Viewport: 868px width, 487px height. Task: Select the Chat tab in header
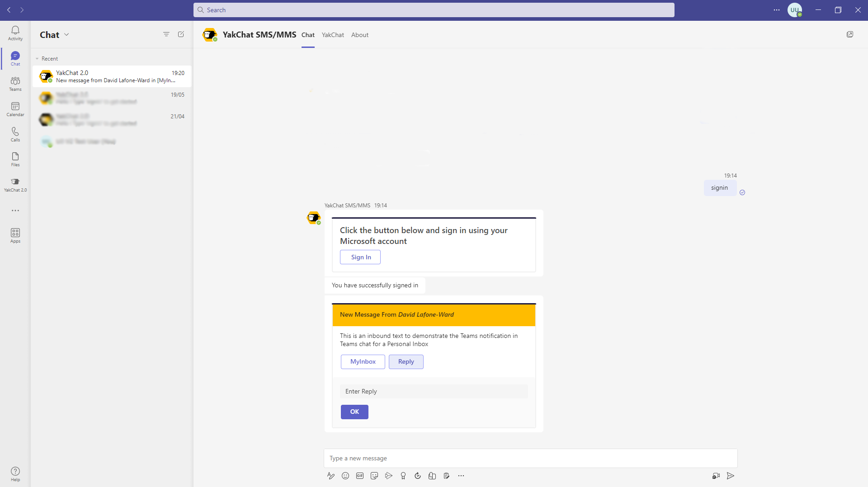[x=308, y=35]
